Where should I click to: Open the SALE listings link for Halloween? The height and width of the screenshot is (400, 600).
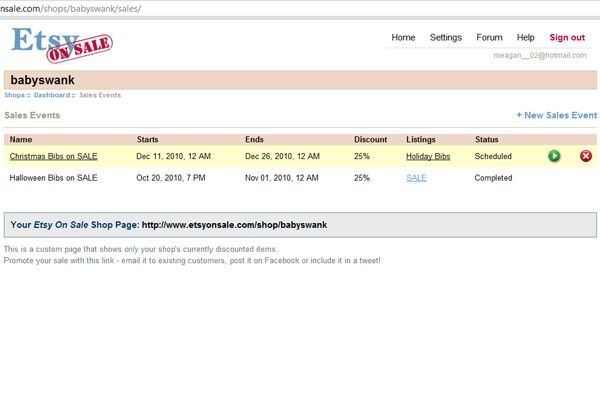pyautogui.click(x=416, y=178)
